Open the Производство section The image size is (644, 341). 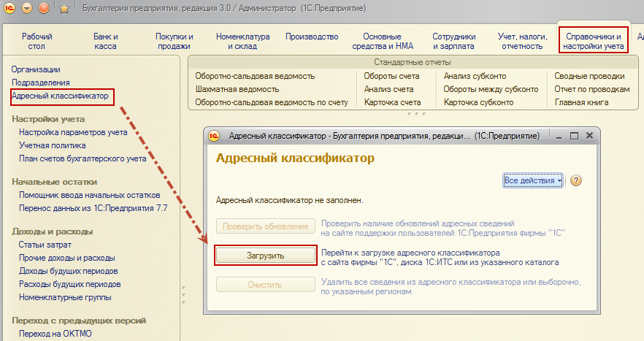[x=312, y=37]
